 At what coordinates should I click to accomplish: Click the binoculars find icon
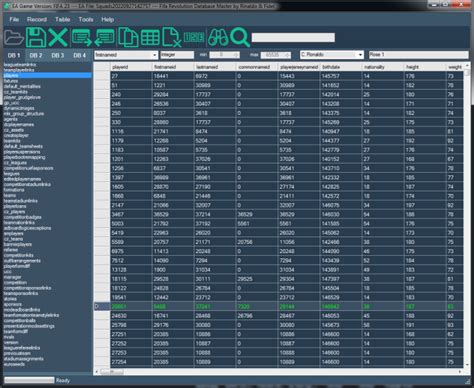[x=218, y=37]
